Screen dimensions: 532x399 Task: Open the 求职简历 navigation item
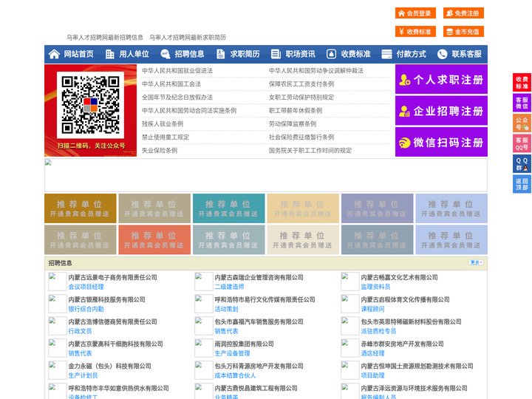(x=245, y=54)
